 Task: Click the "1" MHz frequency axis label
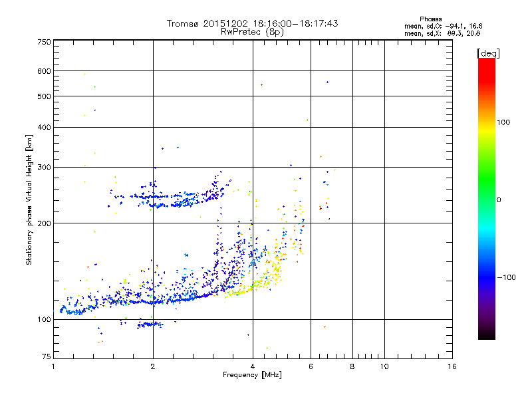coord(53,366)
